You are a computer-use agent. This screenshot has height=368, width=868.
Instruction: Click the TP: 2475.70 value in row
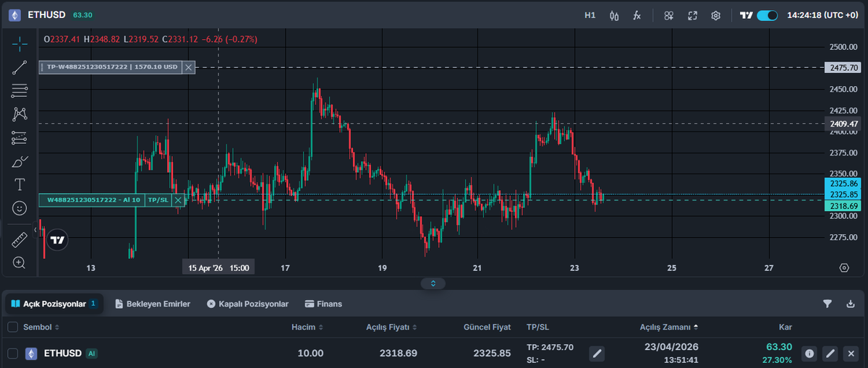[550, 347]
